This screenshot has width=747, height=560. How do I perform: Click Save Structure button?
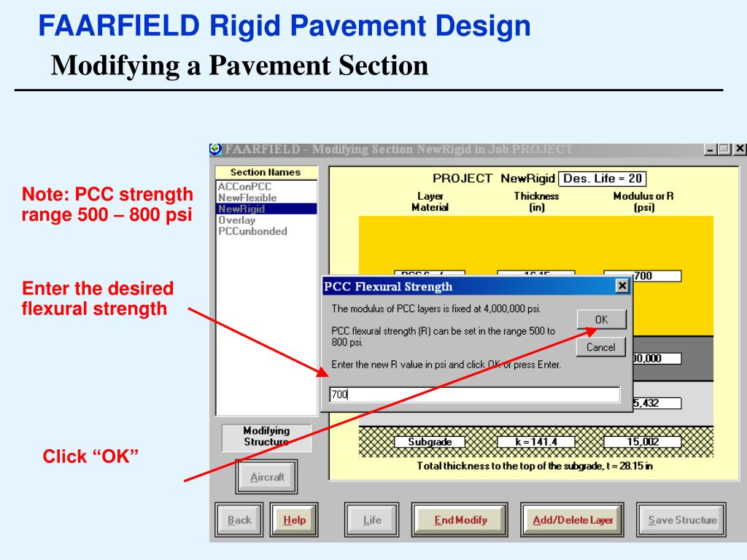coord(682,520)
